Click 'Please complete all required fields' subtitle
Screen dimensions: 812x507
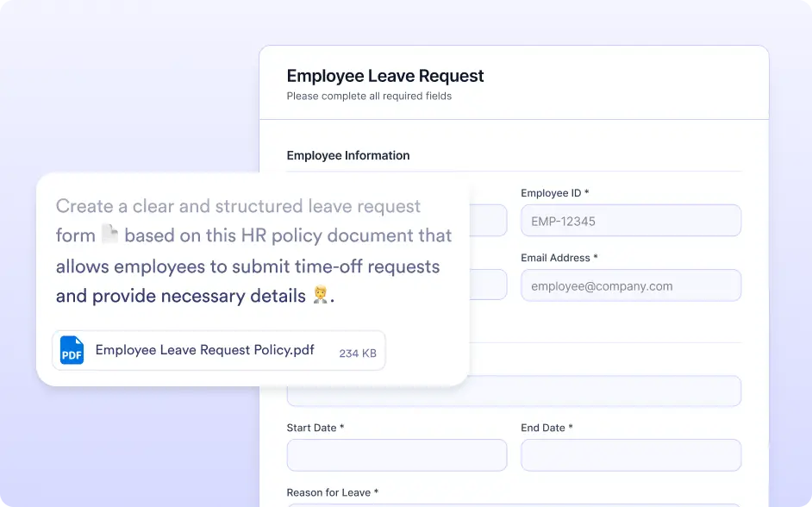[x=369, y=97]
